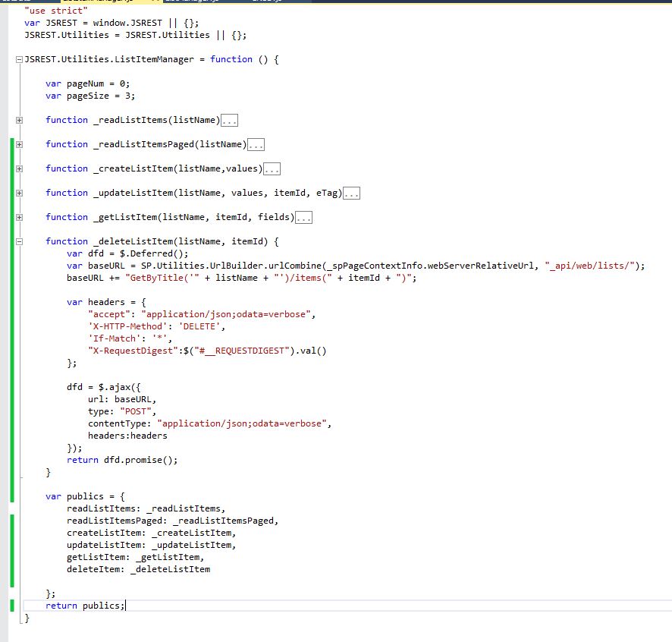The width and height of the screenshot is (672, 642).
Task: Click the collapsed code box after _readListItems
Action: 229,120
